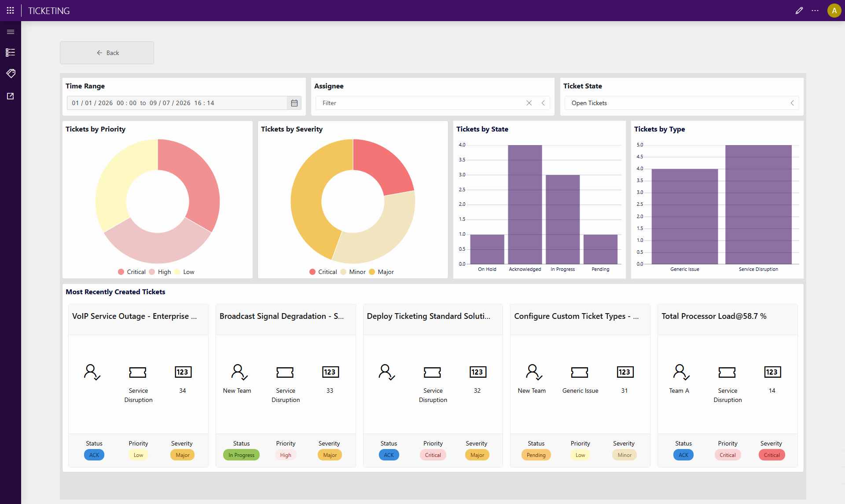Screen dimensions: 845x504
Task: Click the Acknowledged bar in Tickets by State
Action: pyautogui.click(x=525, y=205)
